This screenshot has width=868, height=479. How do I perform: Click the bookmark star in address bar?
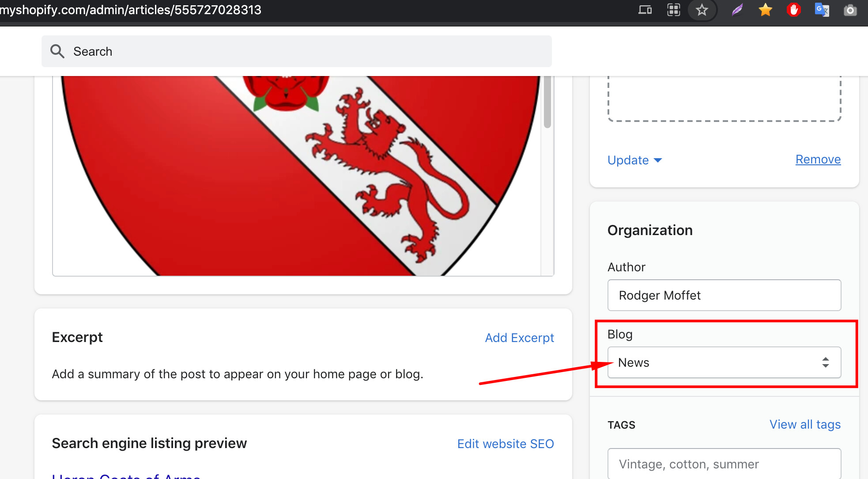coord(702,10)
